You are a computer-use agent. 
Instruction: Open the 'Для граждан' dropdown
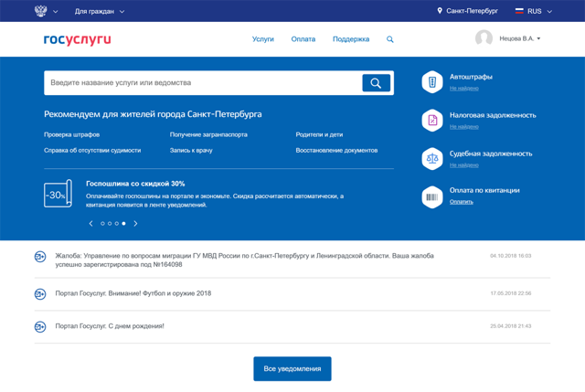[x=100, y=12]
